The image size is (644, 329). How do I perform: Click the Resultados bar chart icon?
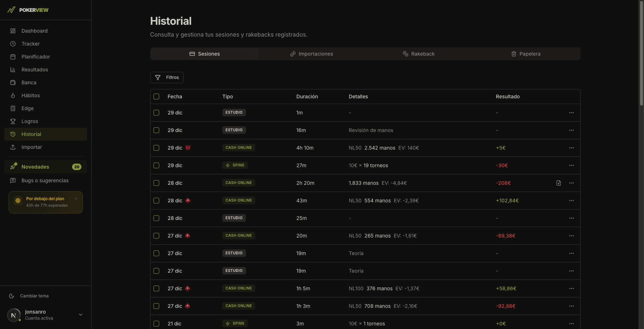tap(13, 70)
